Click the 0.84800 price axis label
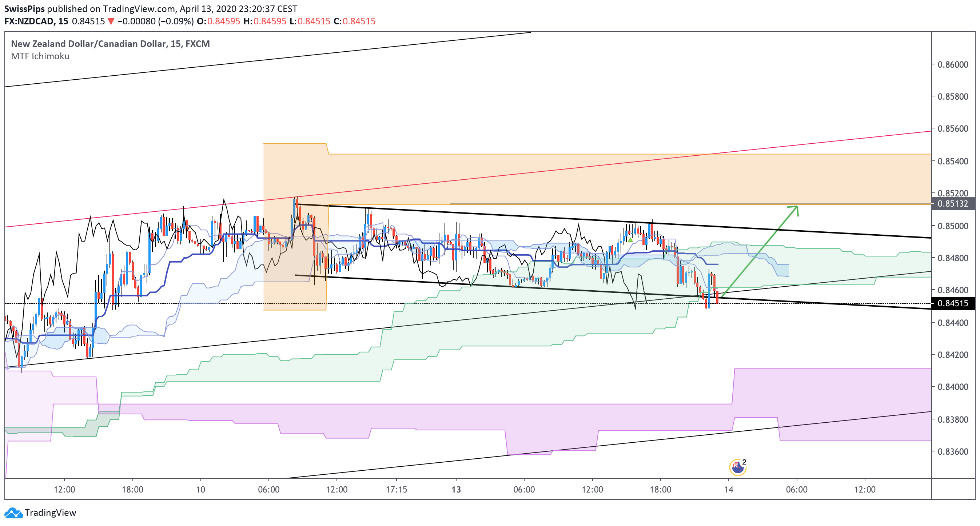This screenshot has height=526, width=980. click(x=953, y=258)
